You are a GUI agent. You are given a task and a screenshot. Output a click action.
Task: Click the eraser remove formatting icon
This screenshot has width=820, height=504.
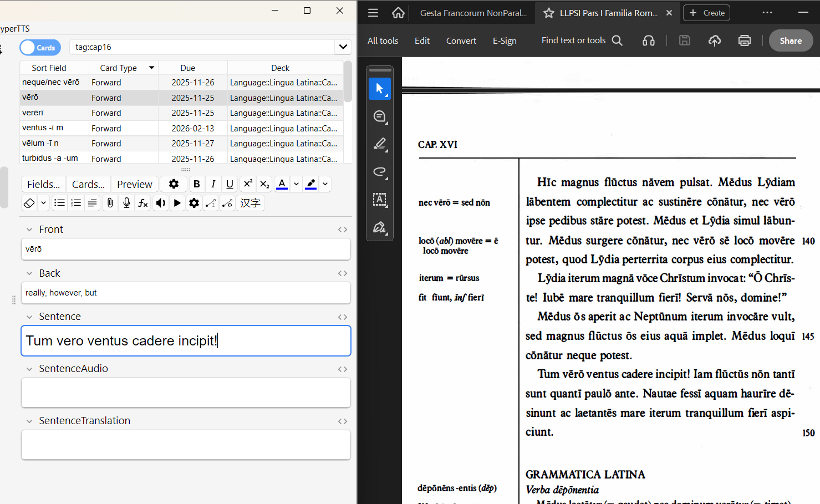(x=29, y=203)
